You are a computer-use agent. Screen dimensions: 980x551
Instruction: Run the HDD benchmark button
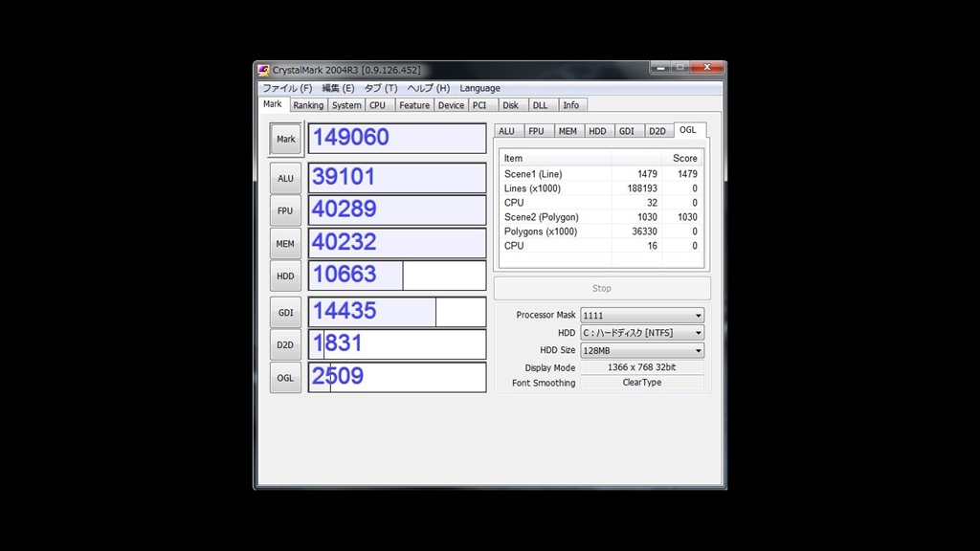(285, 276)
